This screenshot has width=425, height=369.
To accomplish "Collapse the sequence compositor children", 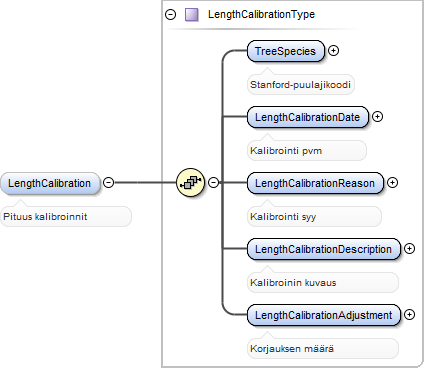I will pos(213,182).
